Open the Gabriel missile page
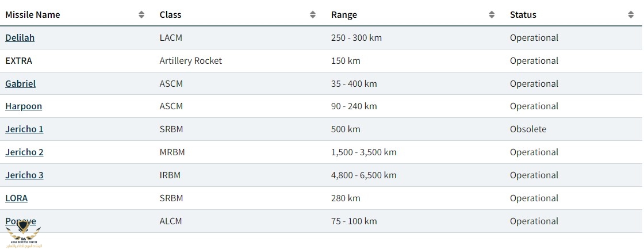644x249 pixels. (x=20, y=84)
